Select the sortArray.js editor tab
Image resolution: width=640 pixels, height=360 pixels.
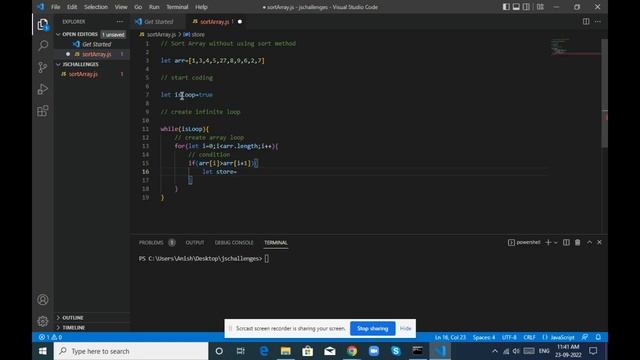click(215, 22)
